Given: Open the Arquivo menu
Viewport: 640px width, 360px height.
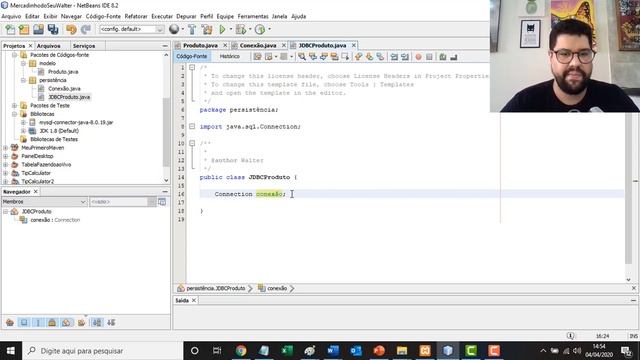Looking at the screenshot, I should pos(11,16).
